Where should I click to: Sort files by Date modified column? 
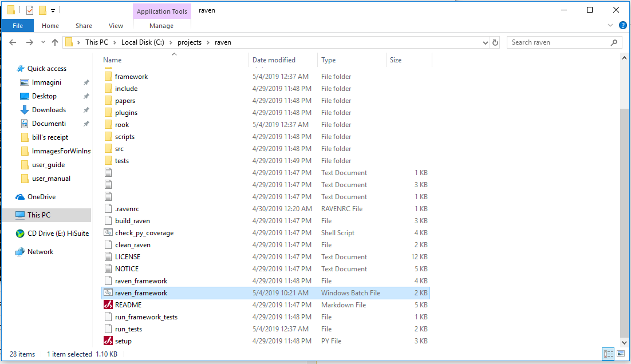274,60
